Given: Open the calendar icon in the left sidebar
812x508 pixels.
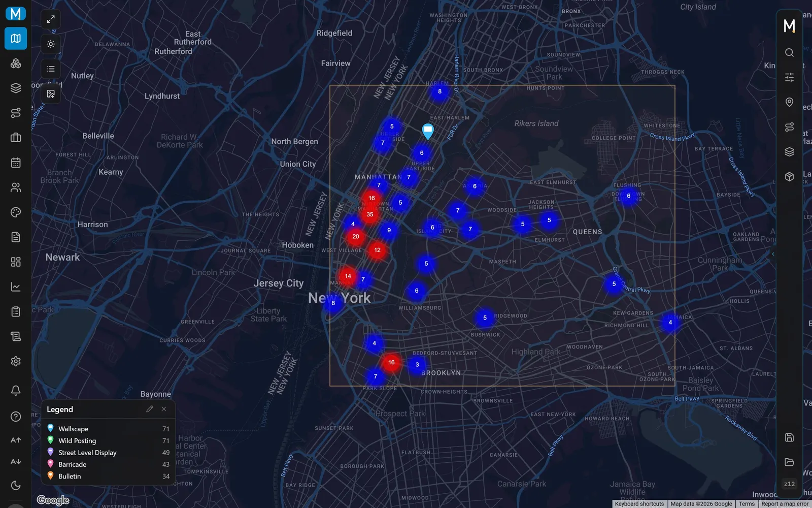Looking at the screenshot, I should pyautogui.click(x=16, y=163).
